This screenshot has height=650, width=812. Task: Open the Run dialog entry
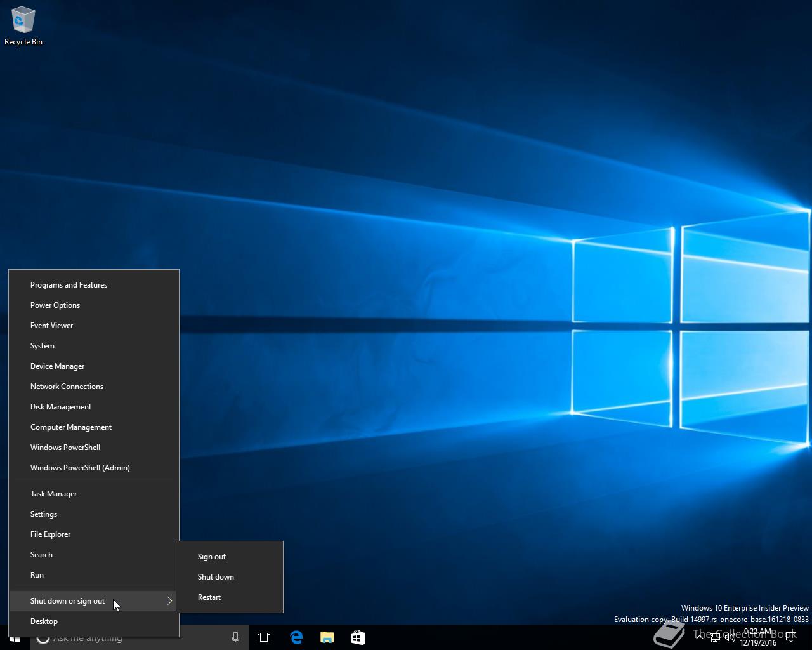[x=94, y=575]
